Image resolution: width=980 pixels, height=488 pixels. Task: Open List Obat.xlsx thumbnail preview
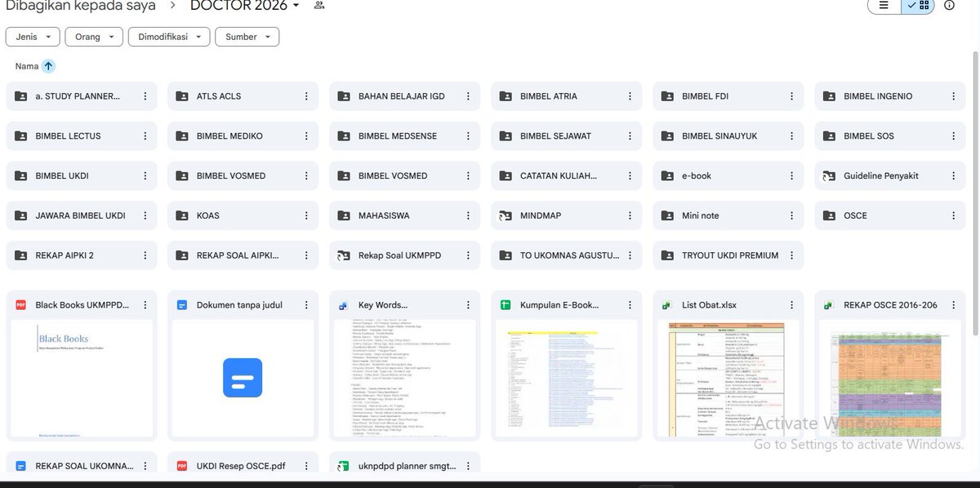pyautogui.click(x=728, y=379)
